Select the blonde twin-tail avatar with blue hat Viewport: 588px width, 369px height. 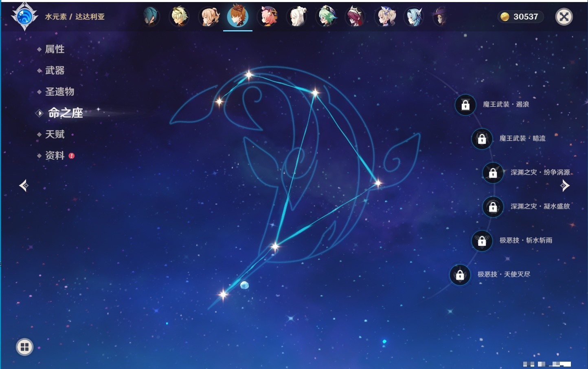[x=385, y=17]
